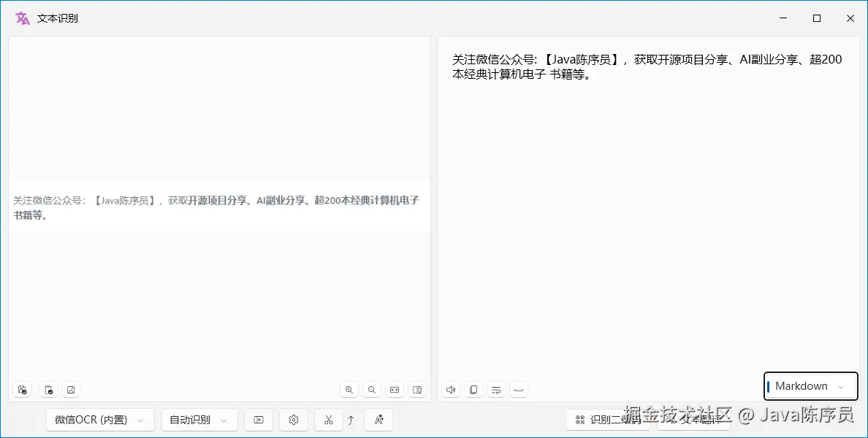Click the text '书籍等。' in result panel
The width and height of the screenshot is (868, 438).
click(x=572, y=74)
